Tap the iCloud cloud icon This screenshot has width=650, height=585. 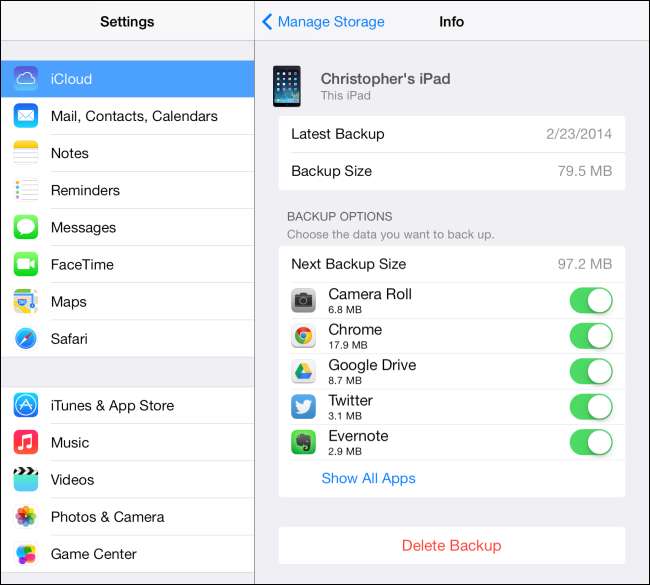tap(26, 78)
